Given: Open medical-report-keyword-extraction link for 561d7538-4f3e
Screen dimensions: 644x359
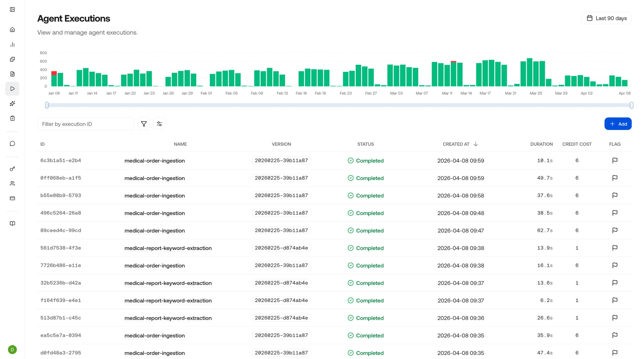Looking at the screenshot, I should click(x=168, y=248).
